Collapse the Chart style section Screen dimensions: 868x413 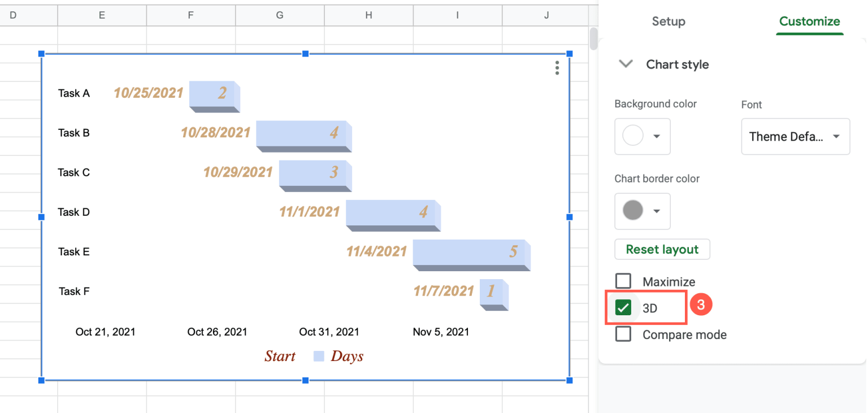click(626, 64)
